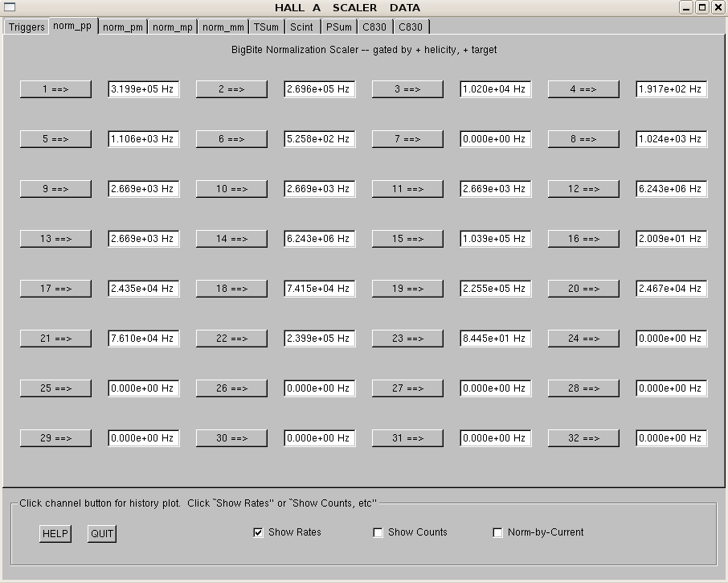Maximize the Hall A Scaler Data window

coord(702,7)
